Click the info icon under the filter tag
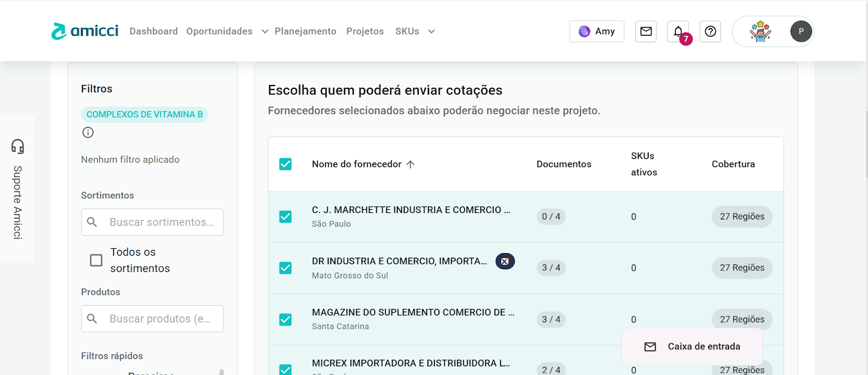Screen dimensions: 868x375 (x=88, y=132)
